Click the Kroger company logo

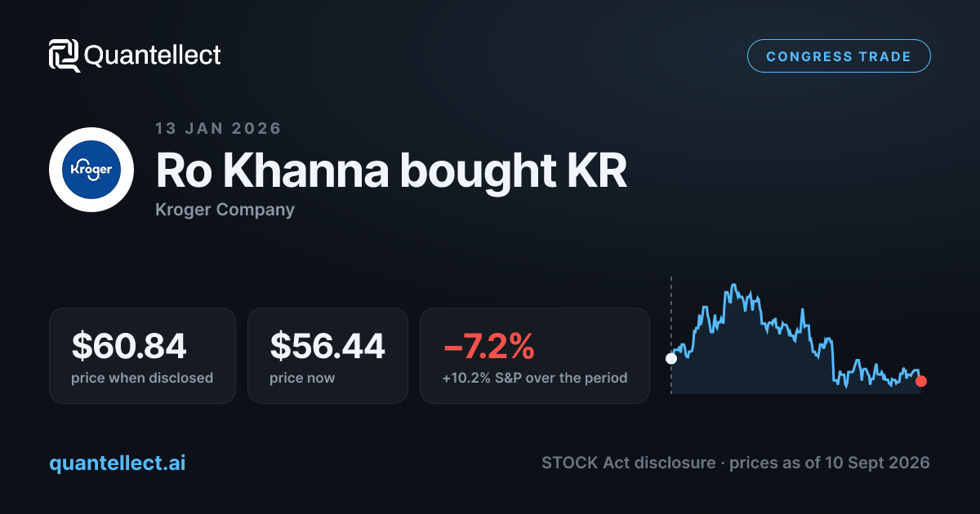pos(91,170)
